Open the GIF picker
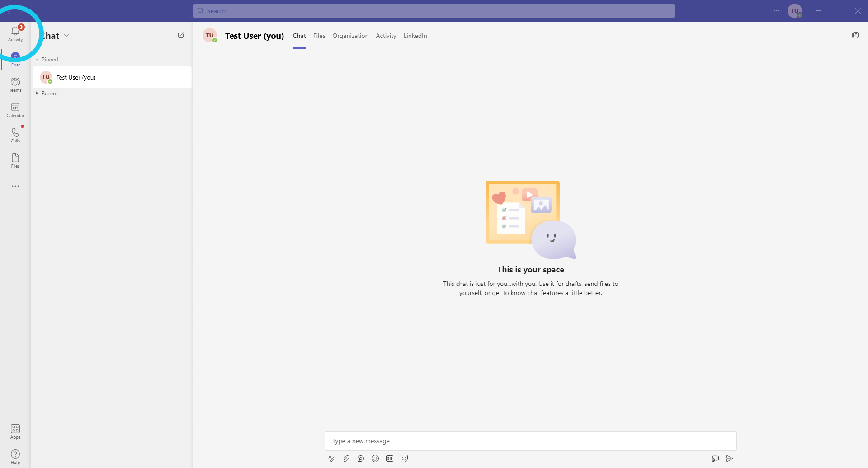 click(x=390, y=459)
